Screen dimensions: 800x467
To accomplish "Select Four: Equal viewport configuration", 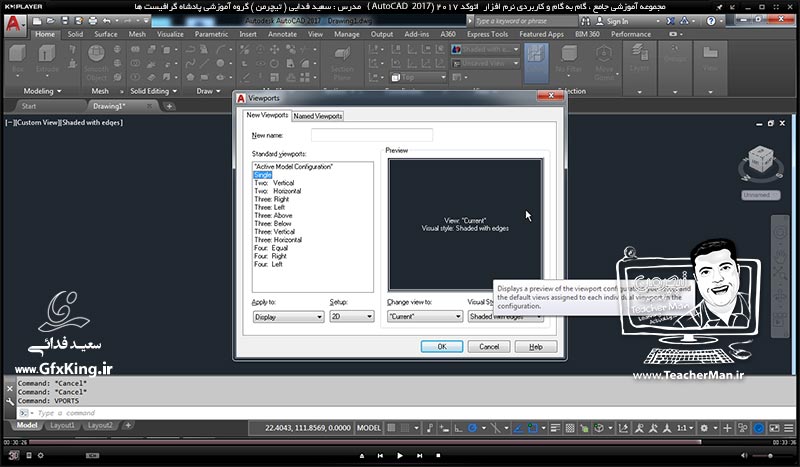I will (271, 248).
